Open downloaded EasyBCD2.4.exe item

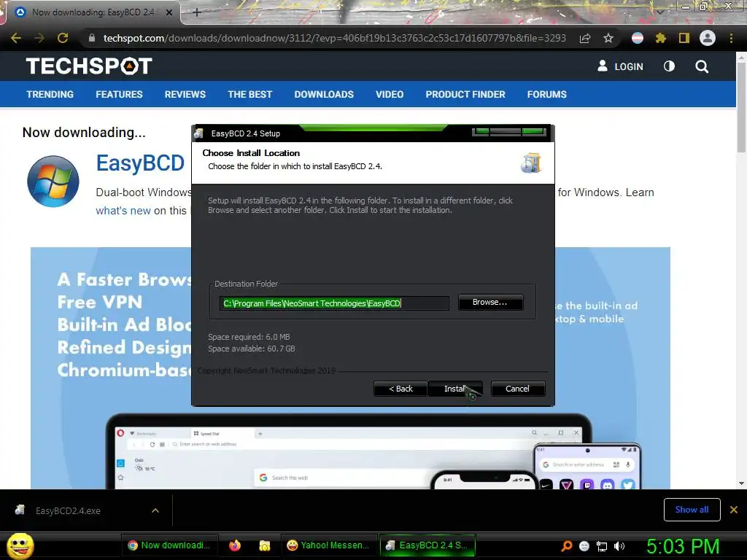68,510
